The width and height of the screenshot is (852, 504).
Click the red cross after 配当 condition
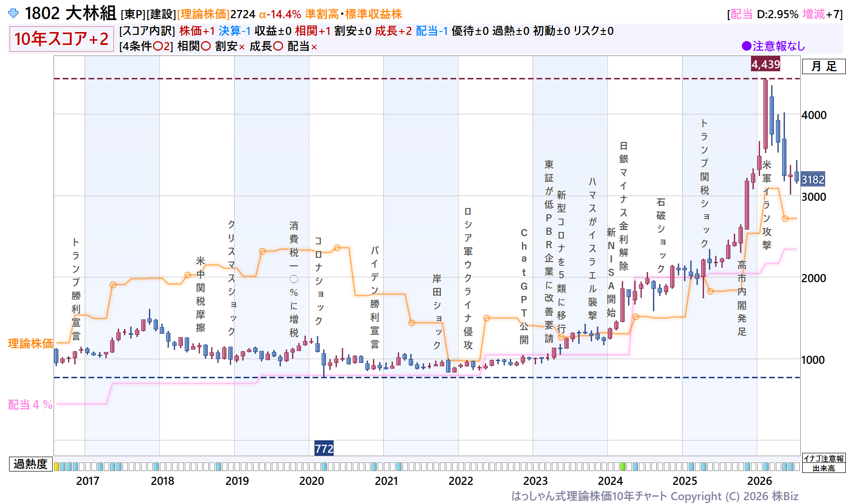click(x=314, y=47)
